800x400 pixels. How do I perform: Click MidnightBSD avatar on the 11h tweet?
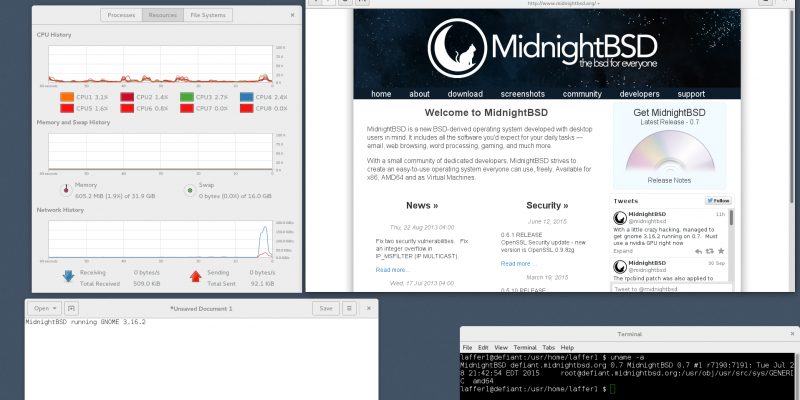coord(620,218)
